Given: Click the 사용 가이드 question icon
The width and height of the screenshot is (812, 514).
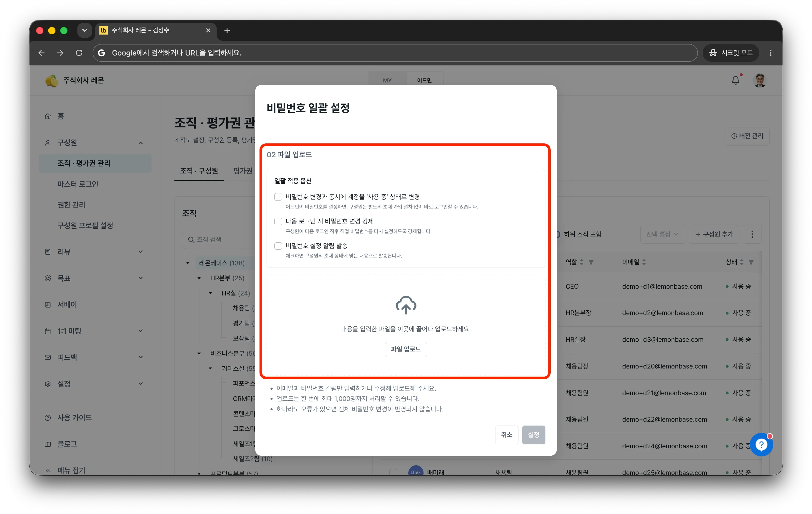Looking at the screenshot, I should (x=48, y=417).
